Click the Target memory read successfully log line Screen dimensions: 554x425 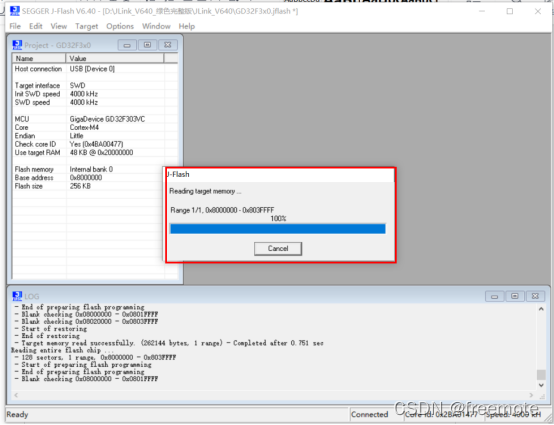pyautogui.click(x=169, y=343)
